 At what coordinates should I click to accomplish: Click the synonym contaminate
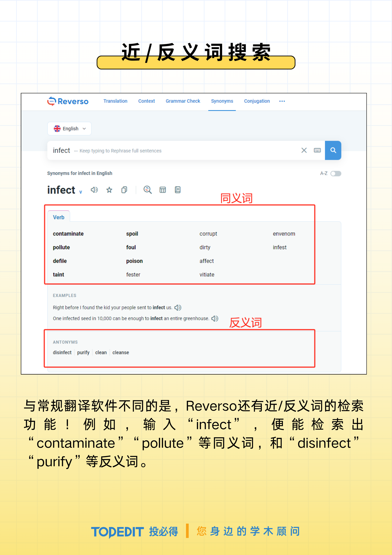68,234
